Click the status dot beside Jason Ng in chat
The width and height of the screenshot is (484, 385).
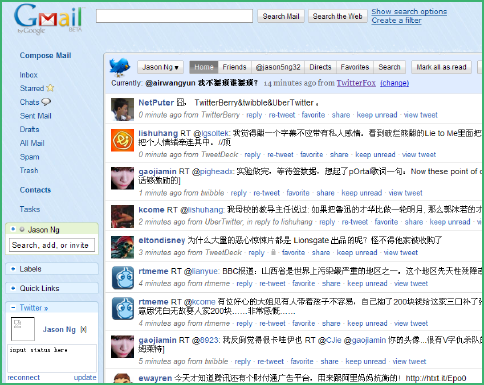coord(22,229)
